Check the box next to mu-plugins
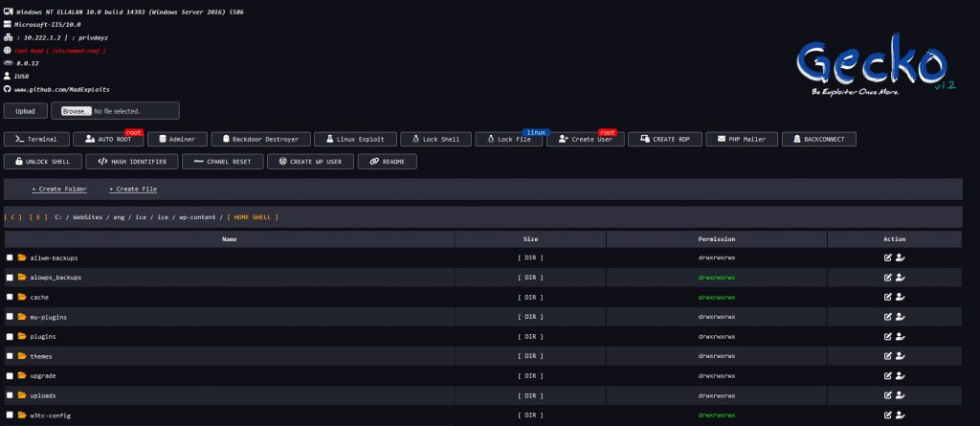This screenshot has width=980, height=426. click(x=10, y=317)
